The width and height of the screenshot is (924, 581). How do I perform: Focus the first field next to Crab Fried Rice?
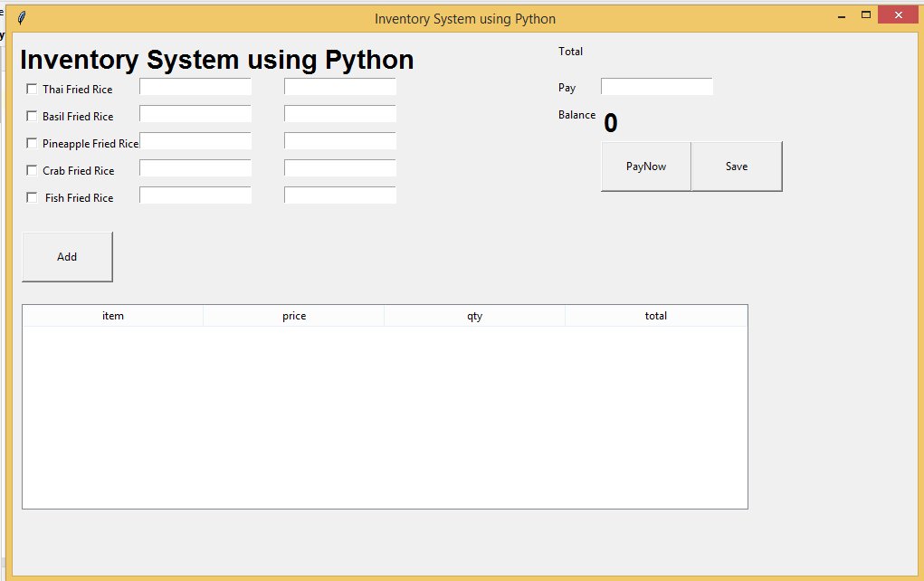click(x=195, y=168)
